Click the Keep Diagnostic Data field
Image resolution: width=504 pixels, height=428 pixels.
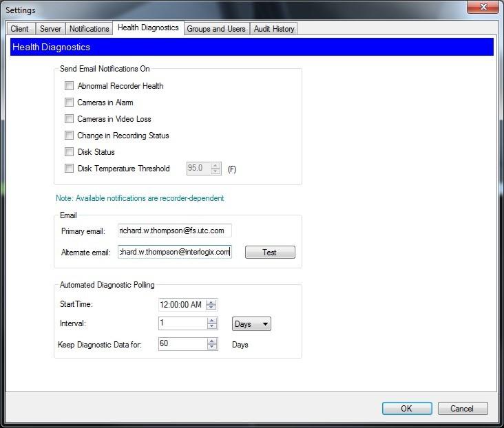182,344
